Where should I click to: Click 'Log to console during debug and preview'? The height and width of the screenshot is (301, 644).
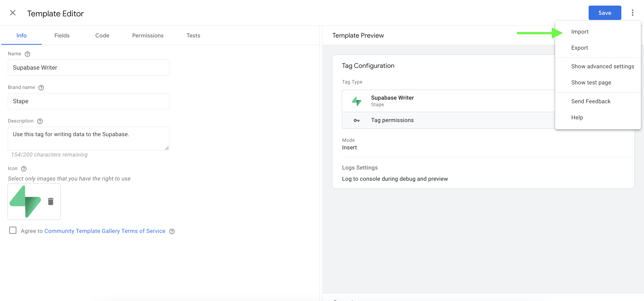(x=395, y=179)
